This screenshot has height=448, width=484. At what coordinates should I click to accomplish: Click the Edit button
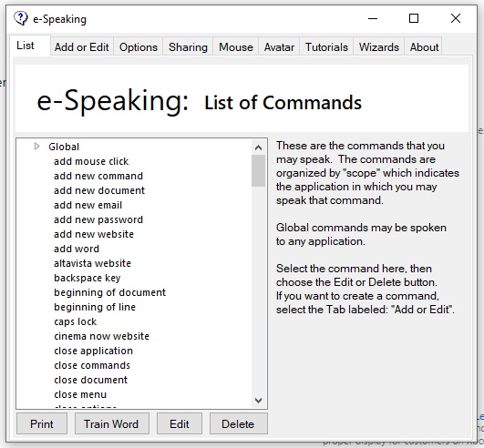tap(180, 423)
